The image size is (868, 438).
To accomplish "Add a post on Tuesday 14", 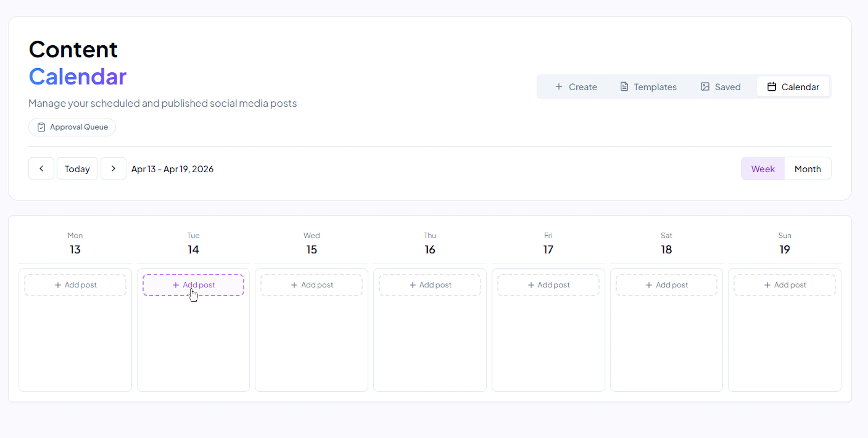I will coord(193,285).
